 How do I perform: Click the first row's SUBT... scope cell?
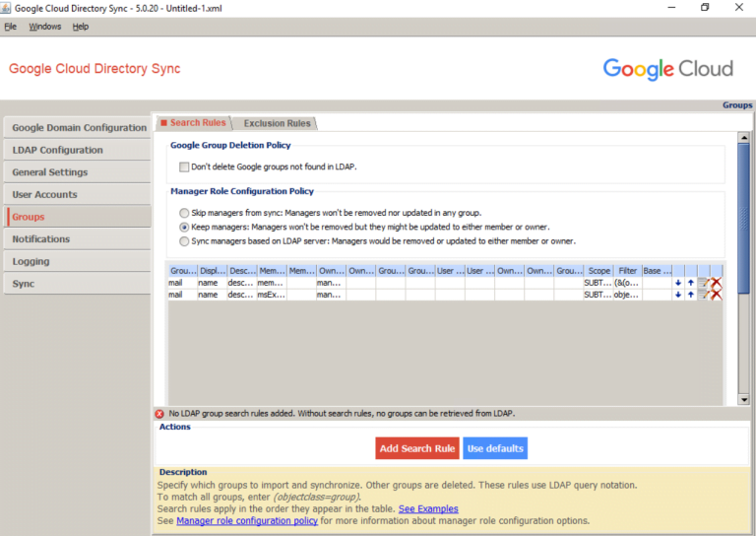tap(598, 283)
